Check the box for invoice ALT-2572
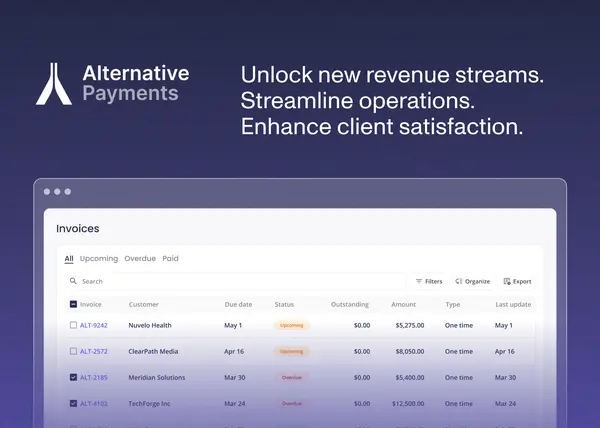The image size is (600, 428). click(73, 351)
